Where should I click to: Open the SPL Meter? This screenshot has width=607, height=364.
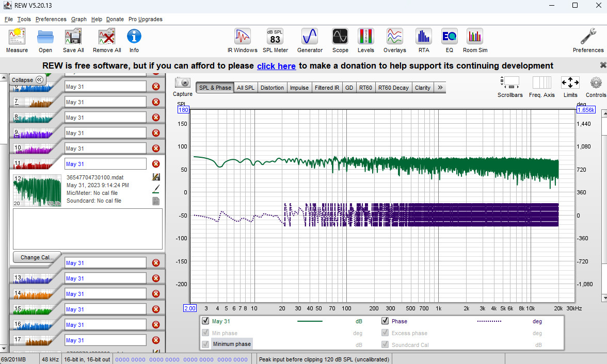tap(275, 37)
